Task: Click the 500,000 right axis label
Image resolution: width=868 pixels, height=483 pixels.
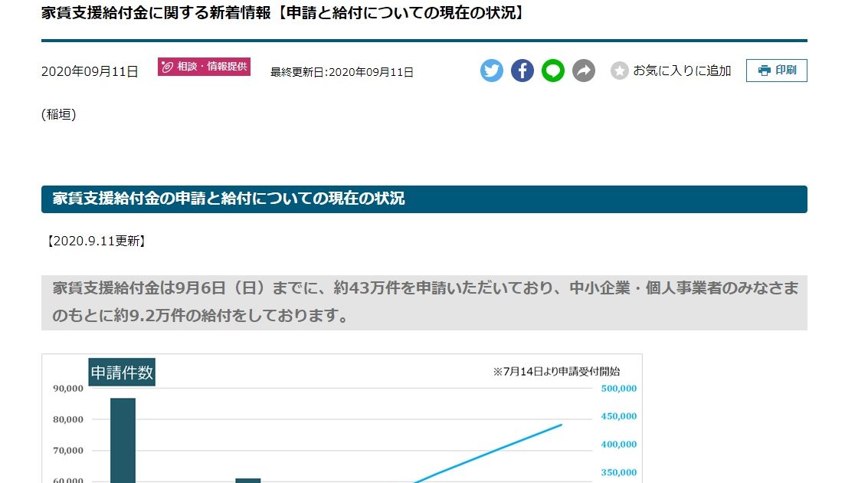Action: [619, 388]
